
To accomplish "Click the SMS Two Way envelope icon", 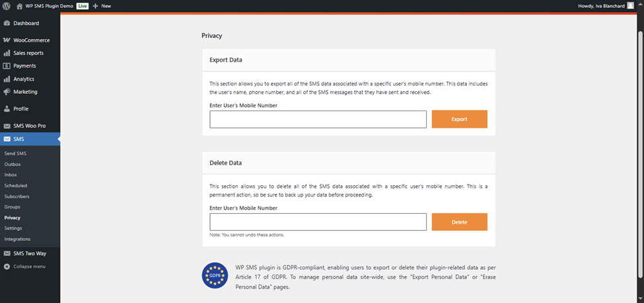I will pos(7,253).
